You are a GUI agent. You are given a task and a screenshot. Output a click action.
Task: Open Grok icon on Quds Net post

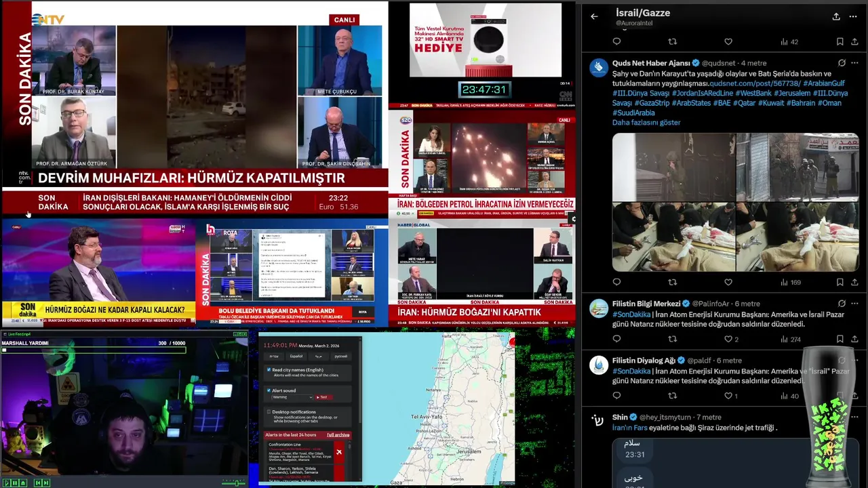point(842,63)
